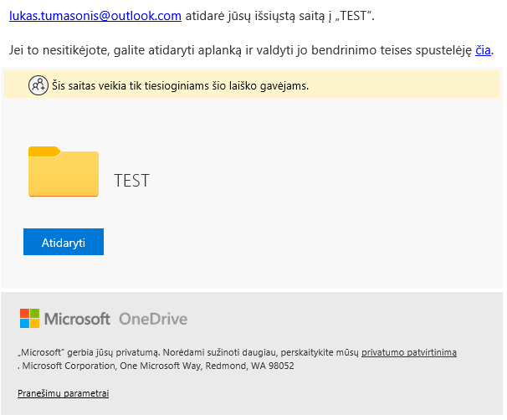Follow the "čia" link

pos(483,51)
